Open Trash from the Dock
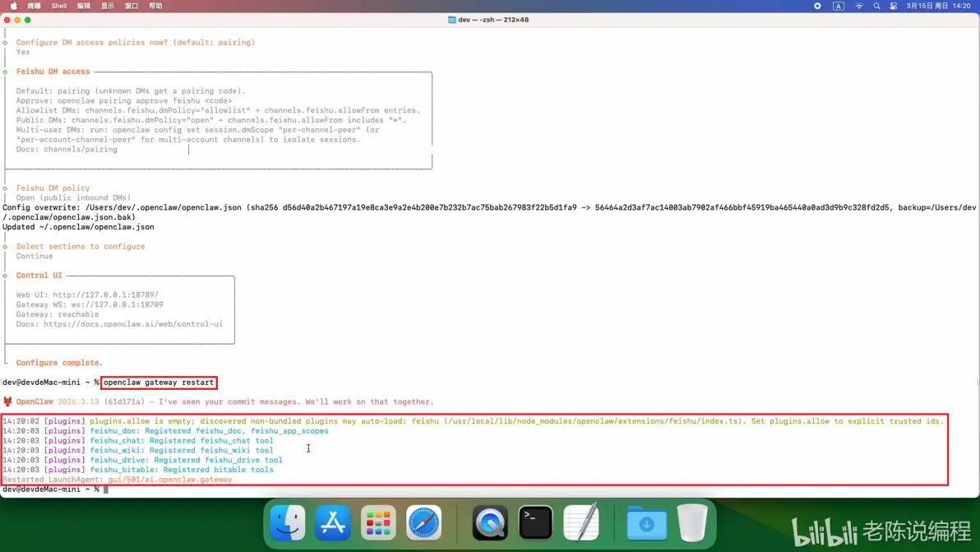Viewport: 980px width, 552px height. pos(692,522)
